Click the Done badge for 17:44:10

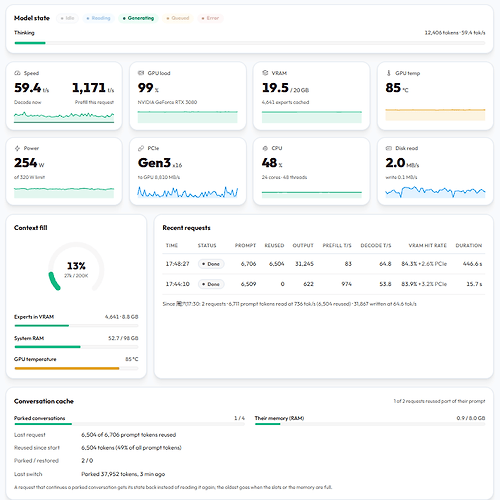click(211, 284)
